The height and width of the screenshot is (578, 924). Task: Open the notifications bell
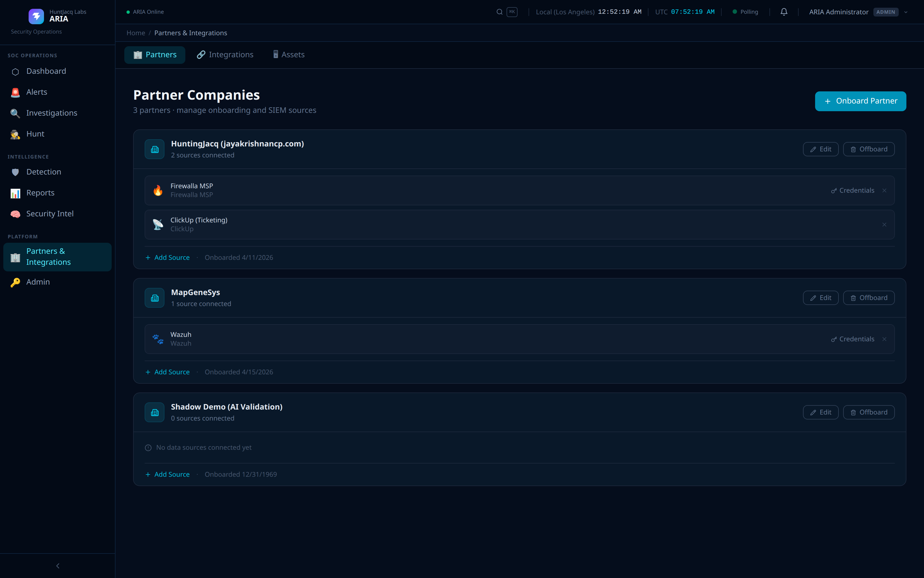tap(784, 12)
